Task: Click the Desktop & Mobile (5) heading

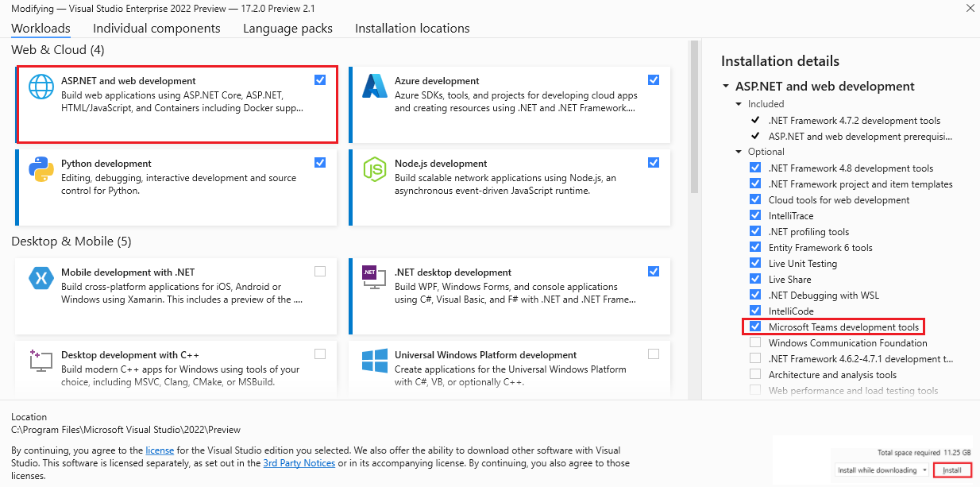Action: coord(71,242)
